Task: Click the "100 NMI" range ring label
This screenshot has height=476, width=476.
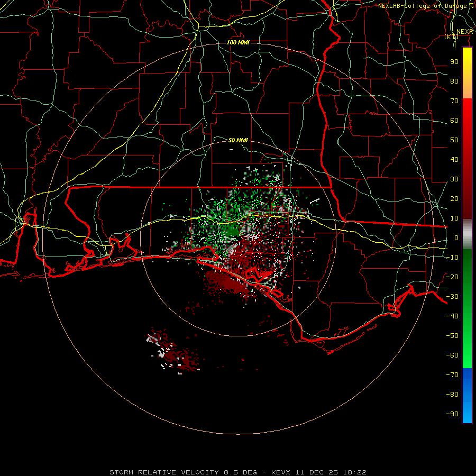Action: coord(239,42)
